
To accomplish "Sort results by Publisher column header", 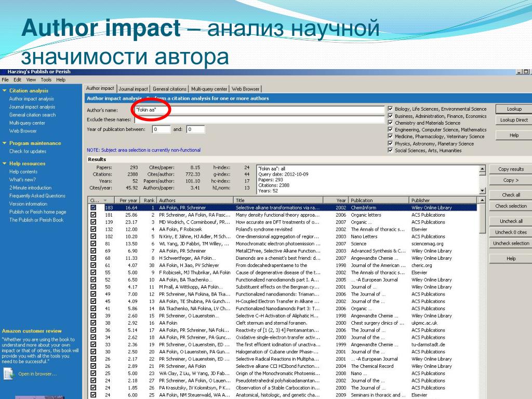I will (443, 200).
